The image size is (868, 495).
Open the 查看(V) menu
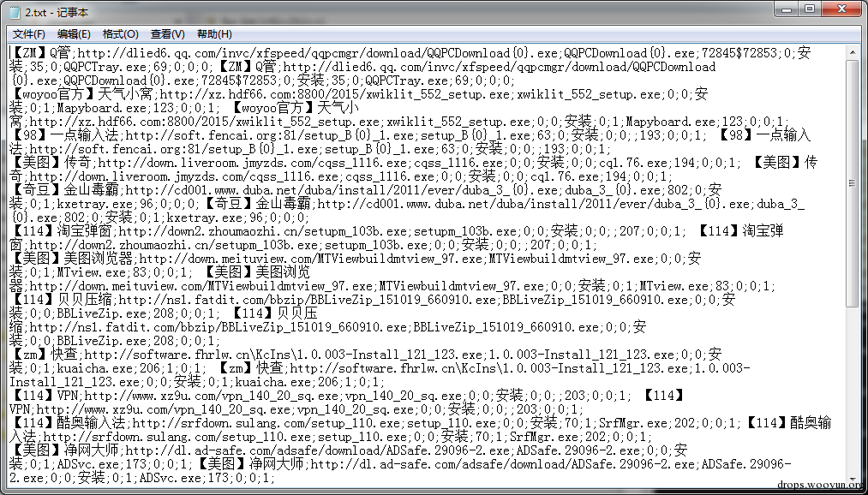(x=167, y=34)
